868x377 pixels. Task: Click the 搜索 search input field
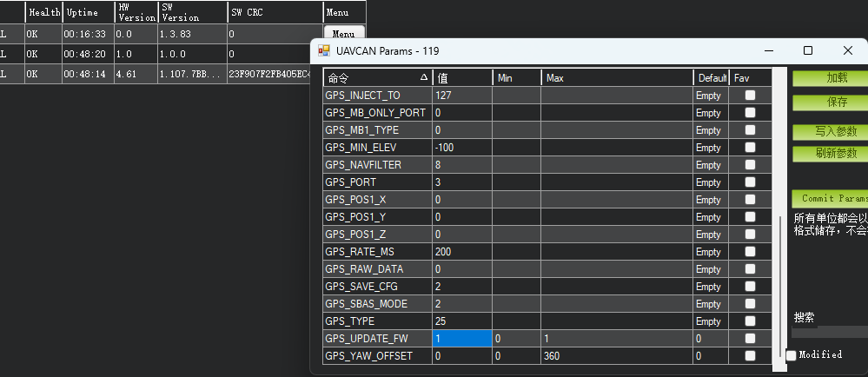pyautogui.click(x=830, y=332)
